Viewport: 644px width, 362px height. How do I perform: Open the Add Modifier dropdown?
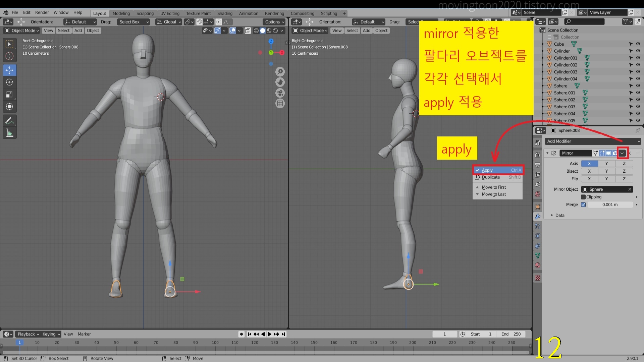coord(593,141)
